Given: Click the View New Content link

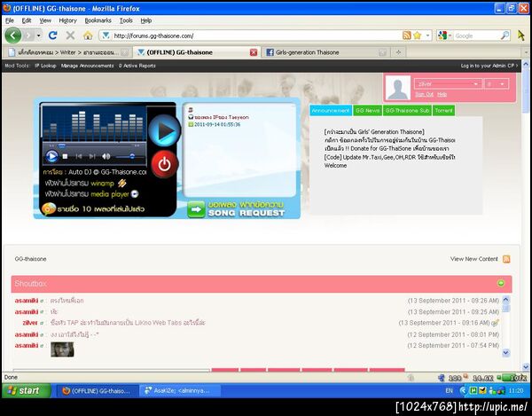Looking at the screenshot, I should (474, 259).
